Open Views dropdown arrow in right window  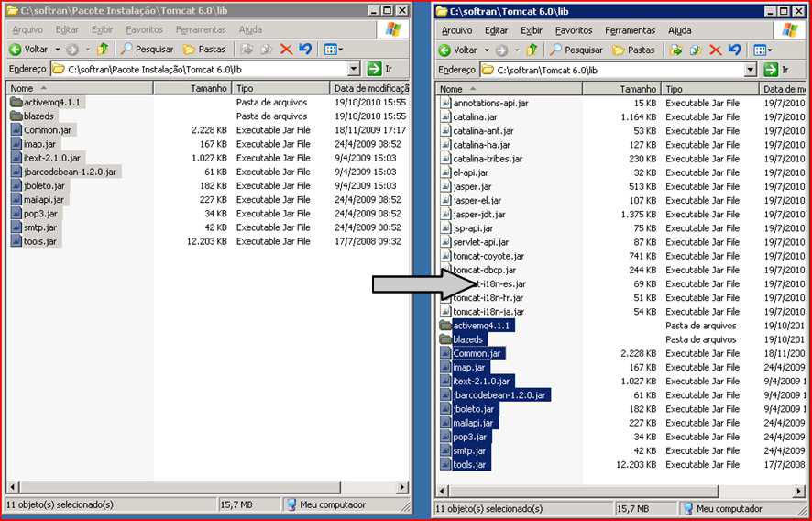point(770,50)
